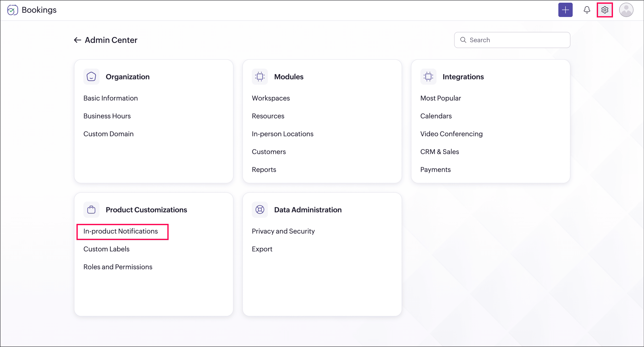Go to Workspaces module
The width and height of the screenshot is (644, 347).
[271, 98]
